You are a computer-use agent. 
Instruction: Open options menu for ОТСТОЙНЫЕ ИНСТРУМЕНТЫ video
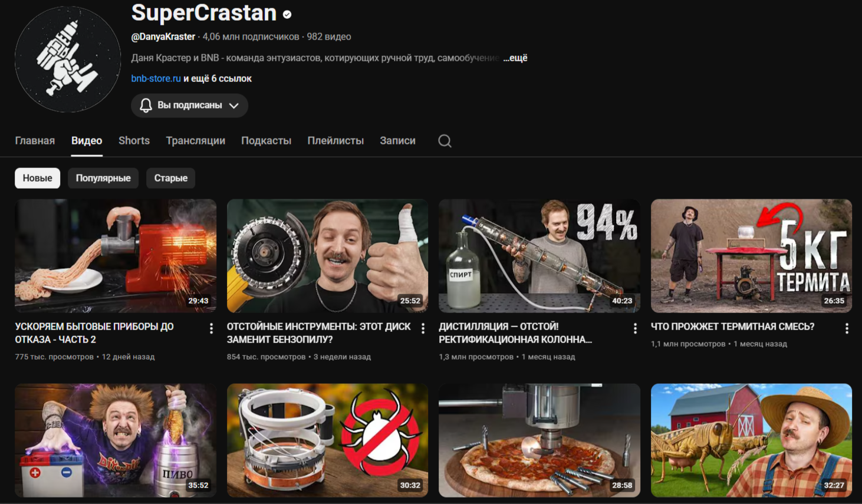(423, 329)
